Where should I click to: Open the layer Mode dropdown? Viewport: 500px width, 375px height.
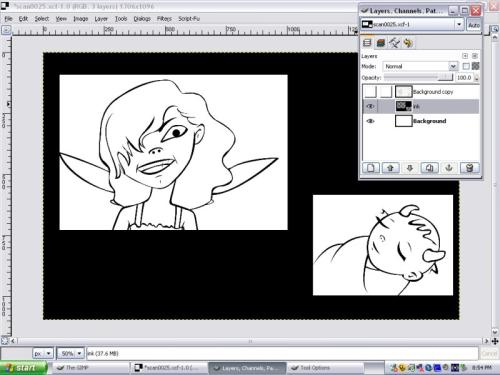coord(420,66)
